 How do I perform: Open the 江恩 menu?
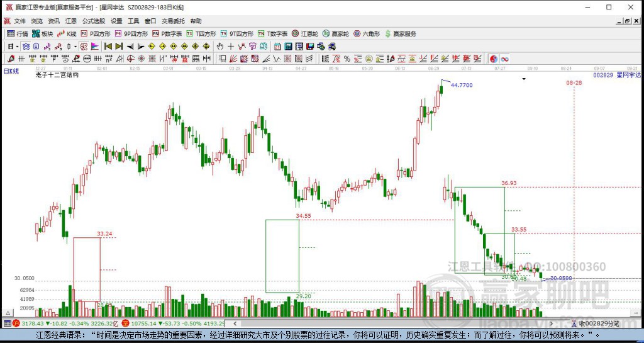70,21
